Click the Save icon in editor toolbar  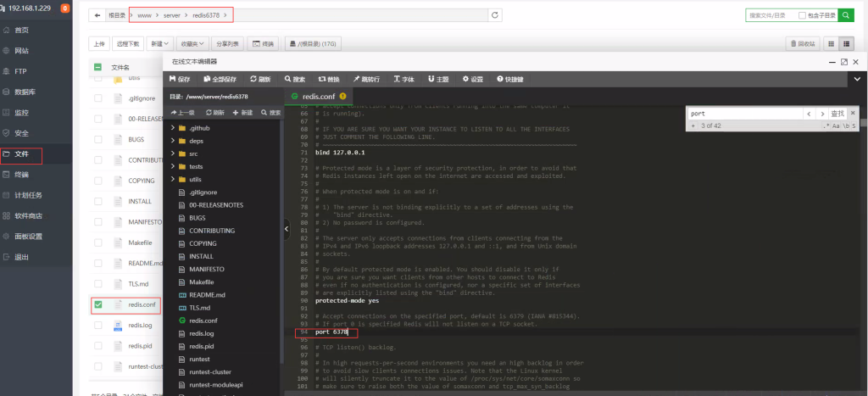tap(180, 79)
